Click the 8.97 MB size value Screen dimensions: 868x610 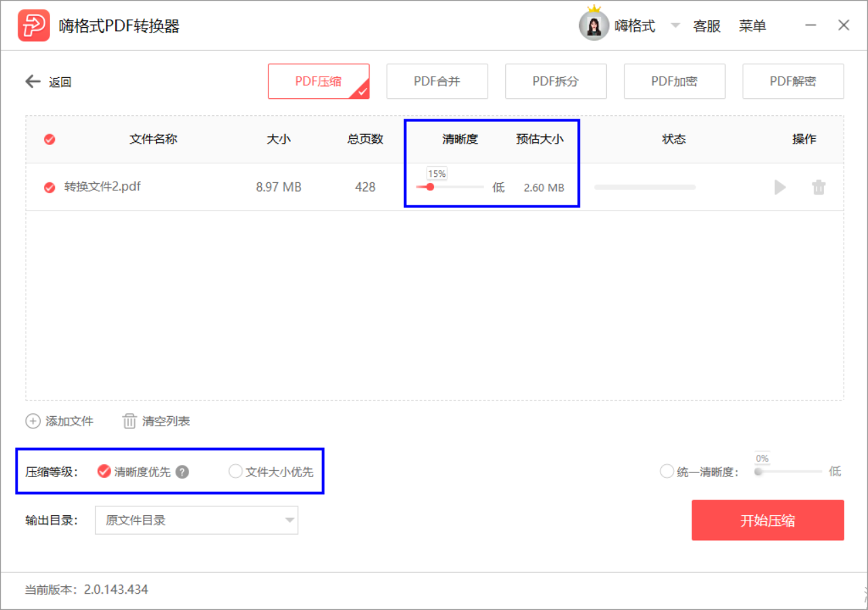click(x=279, y=187)
